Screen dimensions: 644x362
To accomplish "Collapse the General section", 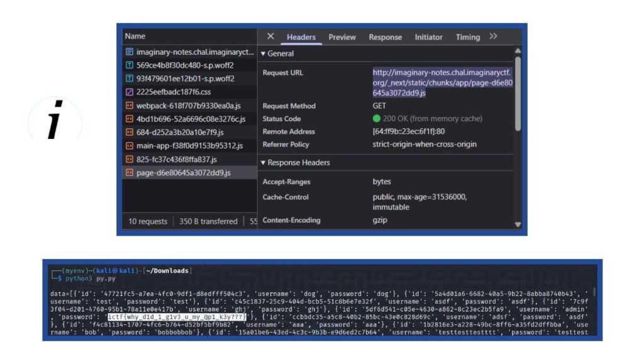I will tap(264, 53).
